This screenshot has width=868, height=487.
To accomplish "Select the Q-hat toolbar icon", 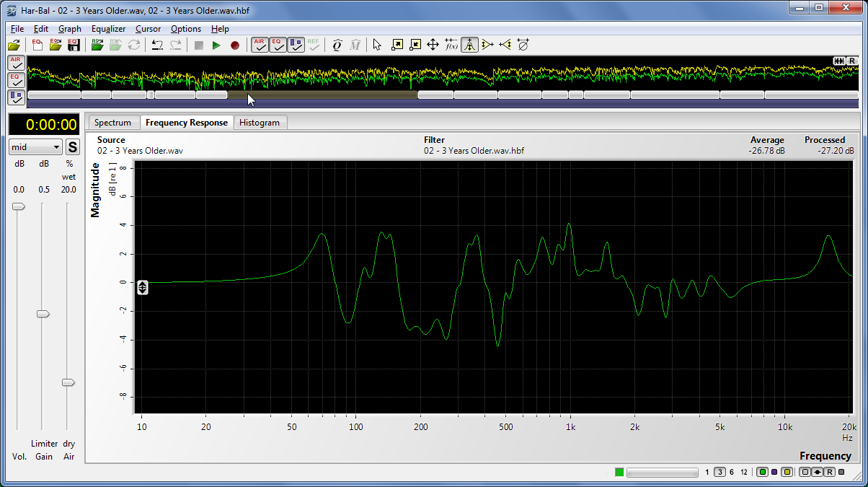I will click(337, 45).
